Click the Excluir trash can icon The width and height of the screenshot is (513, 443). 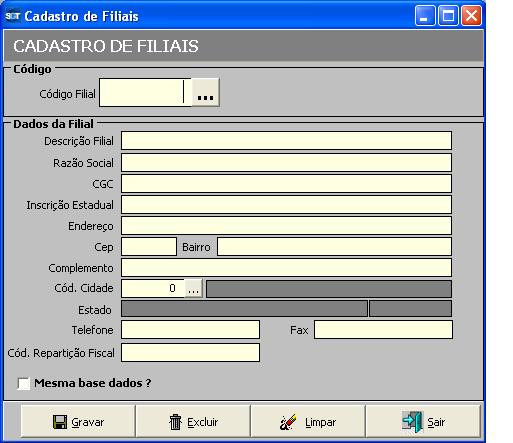175,422
